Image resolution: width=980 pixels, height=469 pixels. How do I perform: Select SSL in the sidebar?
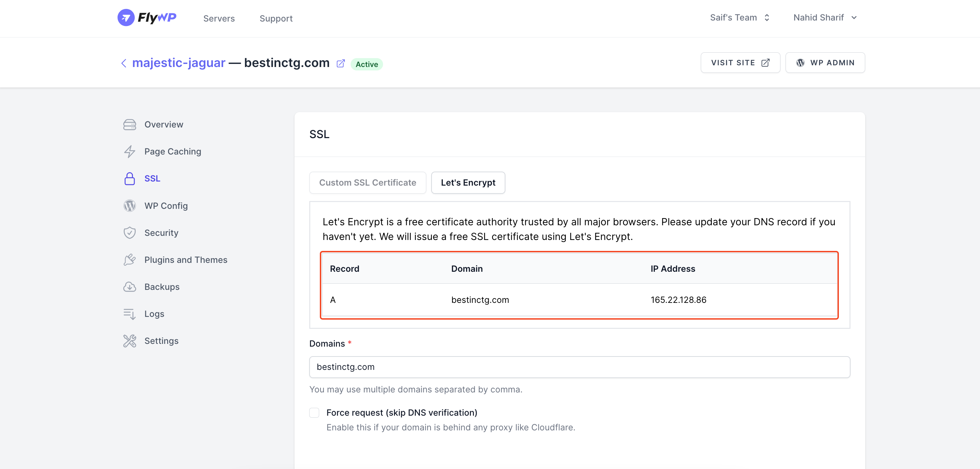click(x=152, y=178)
